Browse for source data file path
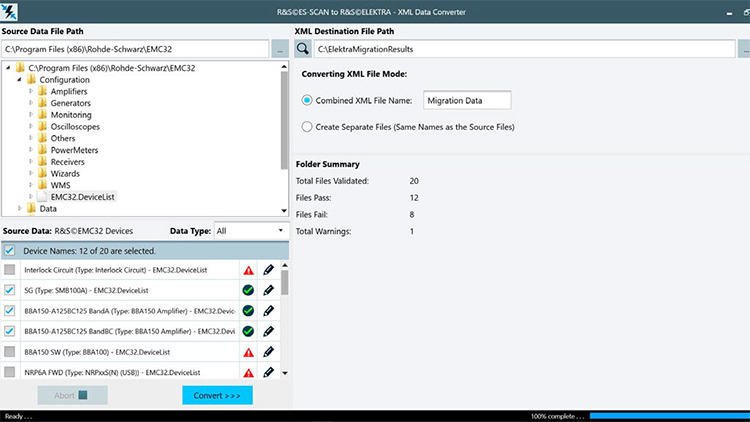The height and width of the screenshot is (422, 750). (x=279, y=48)
